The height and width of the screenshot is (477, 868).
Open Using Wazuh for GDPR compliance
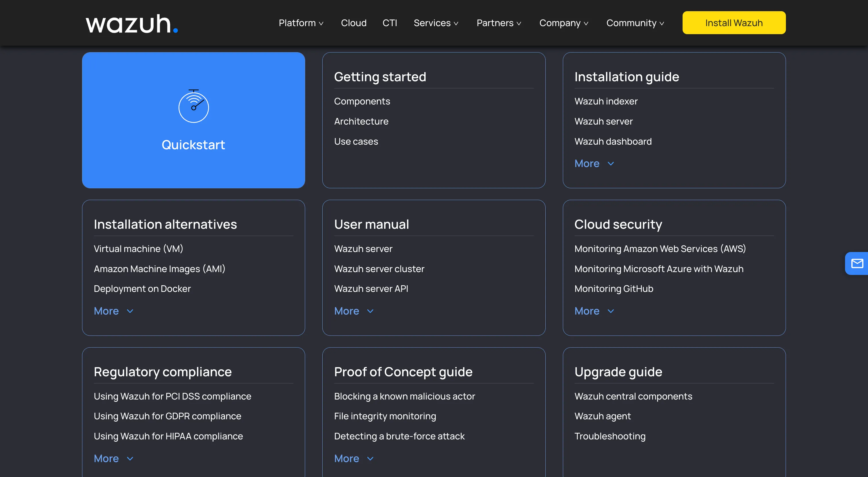(x=167, y=416)
